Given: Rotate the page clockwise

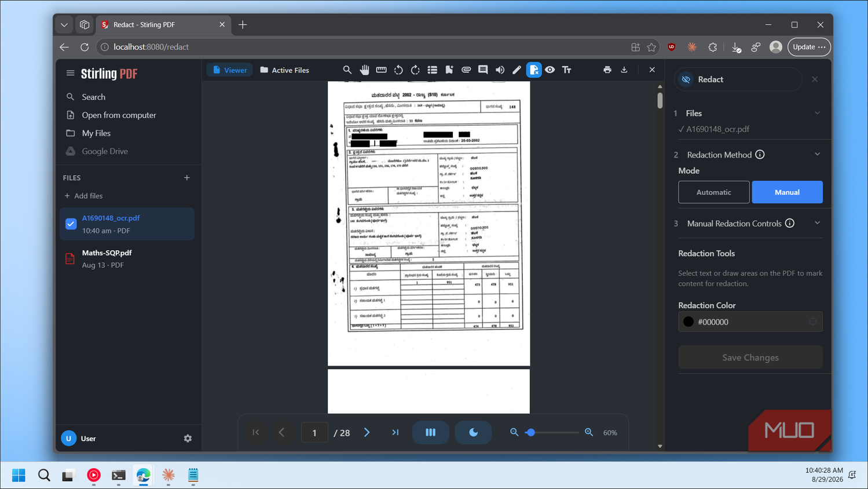Looking at the screenshot, I should click(x=415, y=70).
